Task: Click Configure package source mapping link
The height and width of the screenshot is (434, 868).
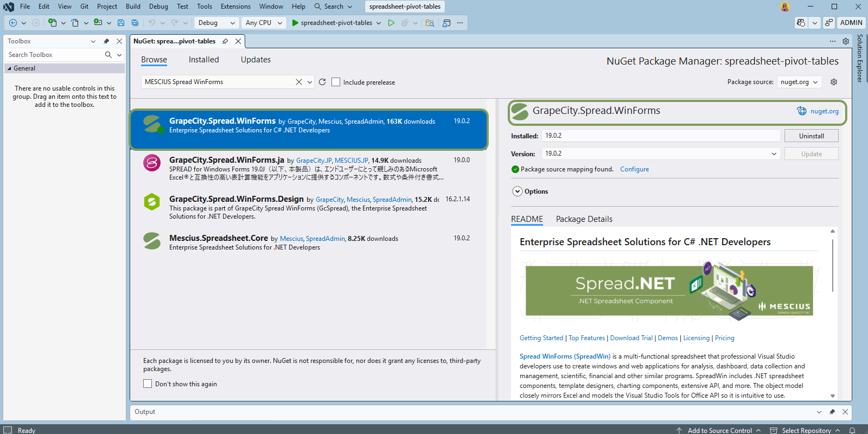Action: [x=635, y=169]
